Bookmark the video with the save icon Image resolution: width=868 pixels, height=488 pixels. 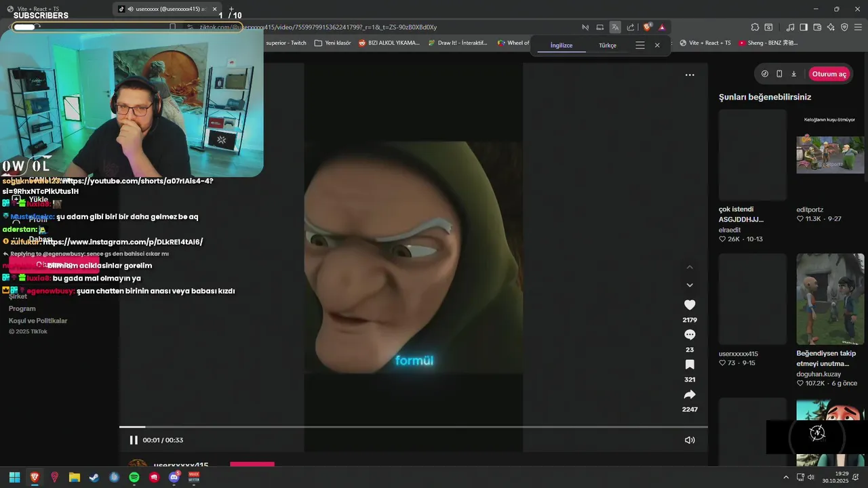pyautogui.click(x=690, y=365)
